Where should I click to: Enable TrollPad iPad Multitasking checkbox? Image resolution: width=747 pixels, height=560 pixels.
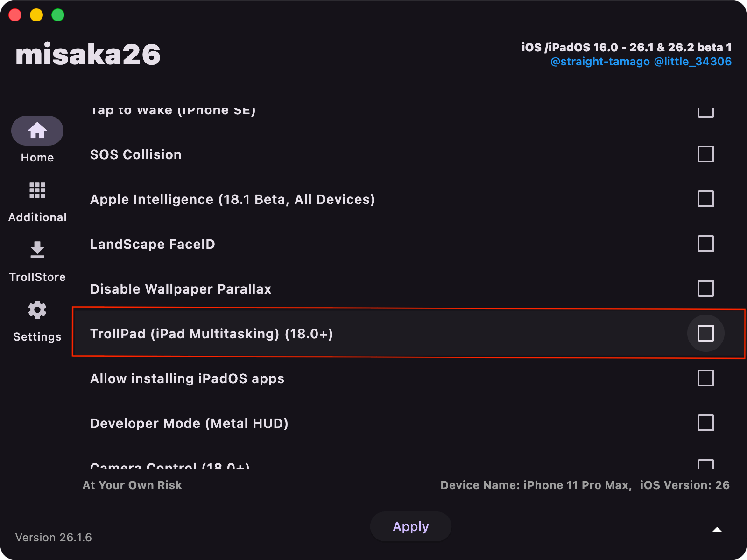(705, 333)
